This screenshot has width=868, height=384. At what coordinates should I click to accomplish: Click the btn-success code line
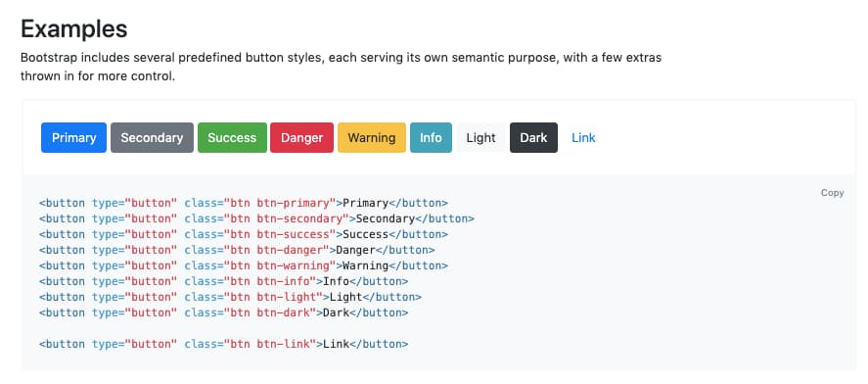tap(244, 234)
